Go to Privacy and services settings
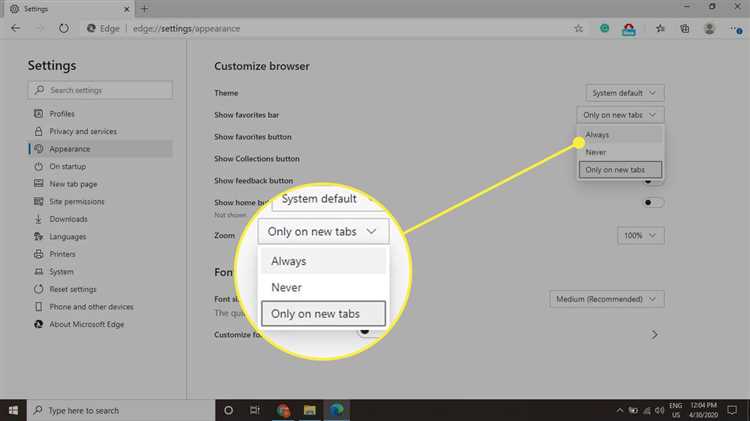This screenshot has width=750, height=421. 83,131
